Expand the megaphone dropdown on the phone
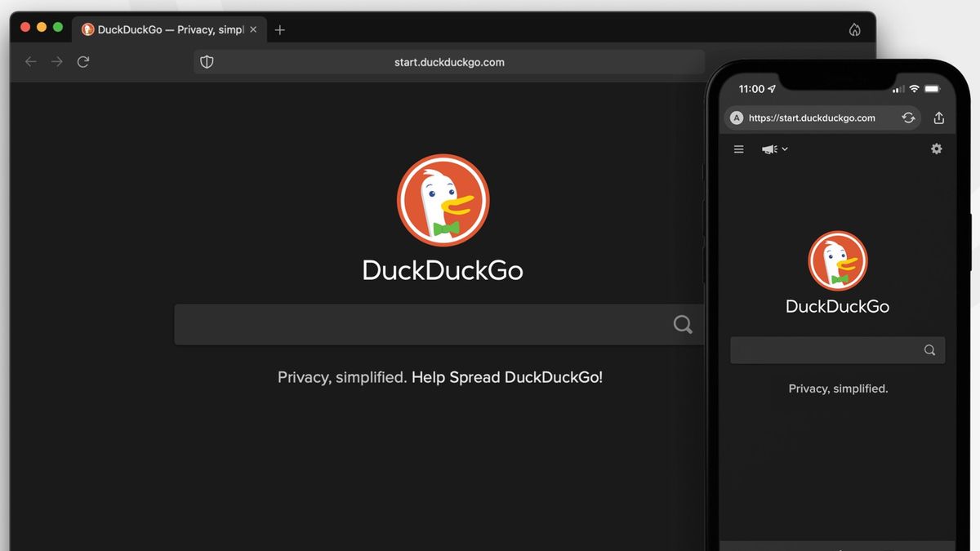The width and height of the screenshot is (980, 551). click(x=774, y=149)
